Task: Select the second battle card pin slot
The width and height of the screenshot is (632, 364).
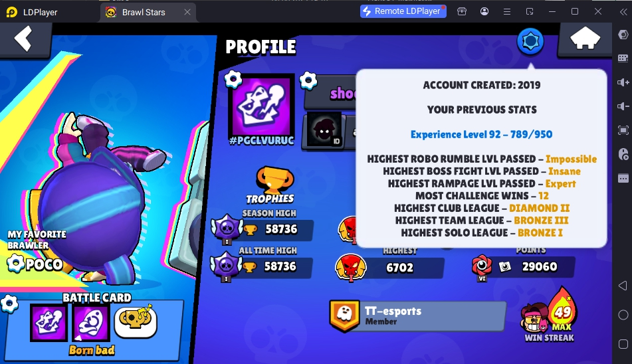Action: (91, 323)
